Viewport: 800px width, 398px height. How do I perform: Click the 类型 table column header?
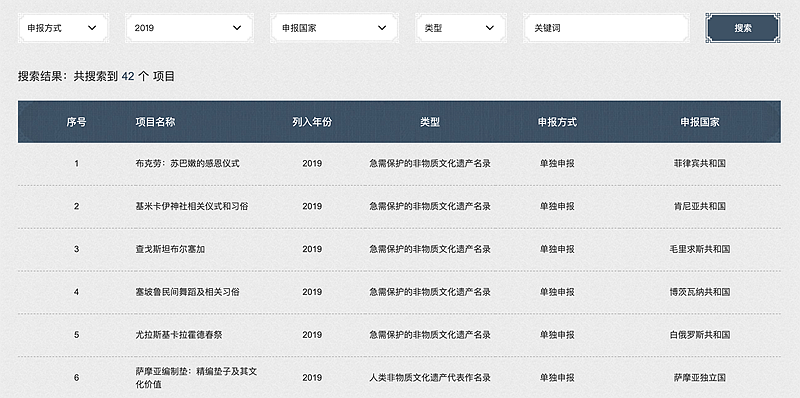coord(430,122)
